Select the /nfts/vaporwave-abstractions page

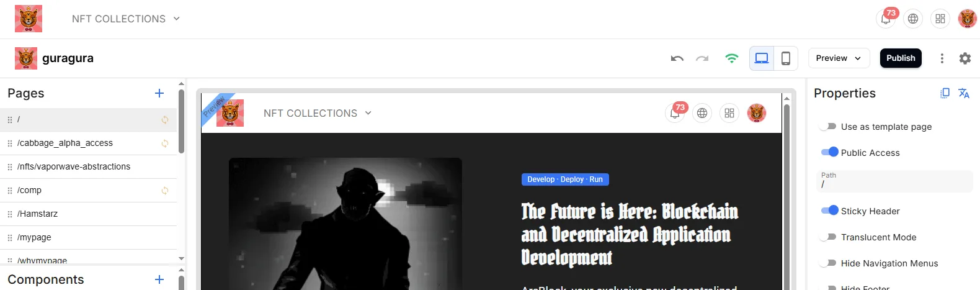[x=88, y=167]
